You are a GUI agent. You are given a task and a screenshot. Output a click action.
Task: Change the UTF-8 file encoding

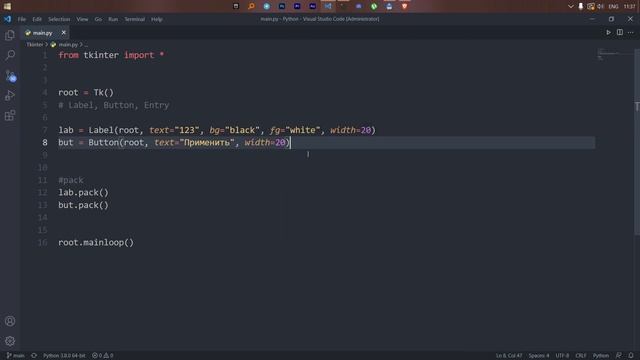coord(562,356)
